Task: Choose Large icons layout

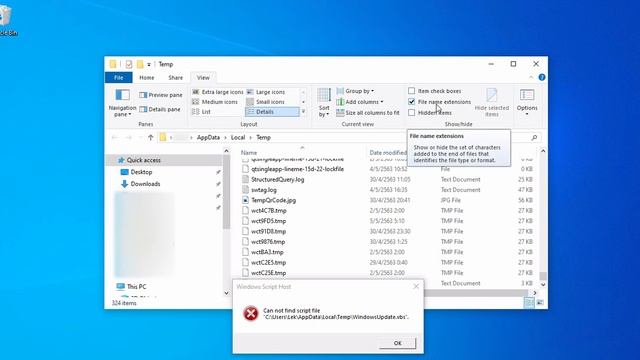Action: coord(266,92)
